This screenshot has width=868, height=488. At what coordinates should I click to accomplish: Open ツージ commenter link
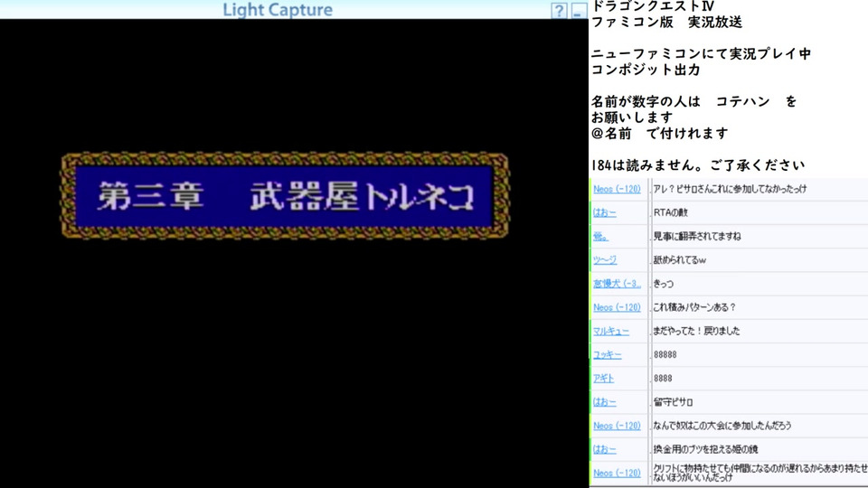pos(605,260)
